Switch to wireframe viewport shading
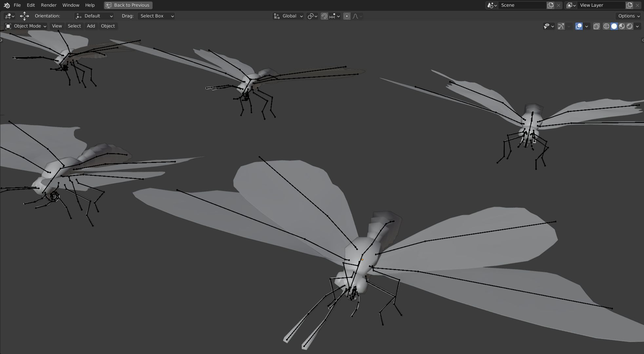Viewport: 644px width, 354px height. coord(606,26)
